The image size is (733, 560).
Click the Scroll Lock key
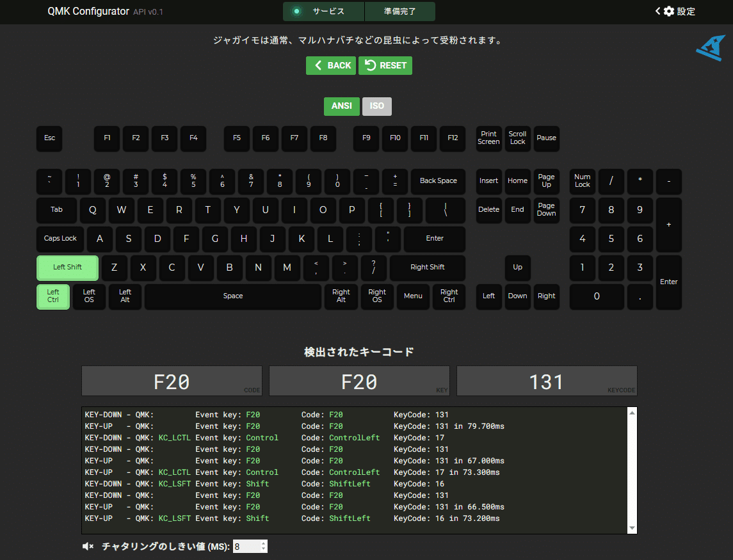click(517, 138)
